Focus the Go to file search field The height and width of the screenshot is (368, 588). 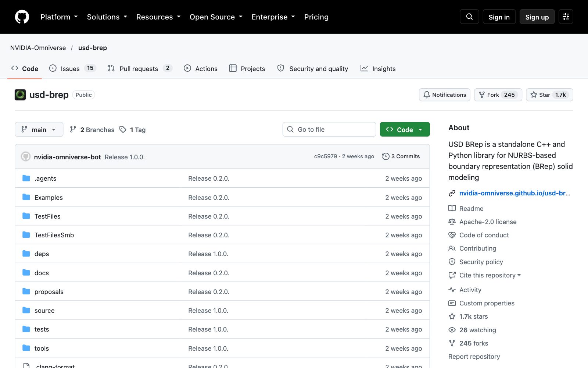[x=329, y=130]
